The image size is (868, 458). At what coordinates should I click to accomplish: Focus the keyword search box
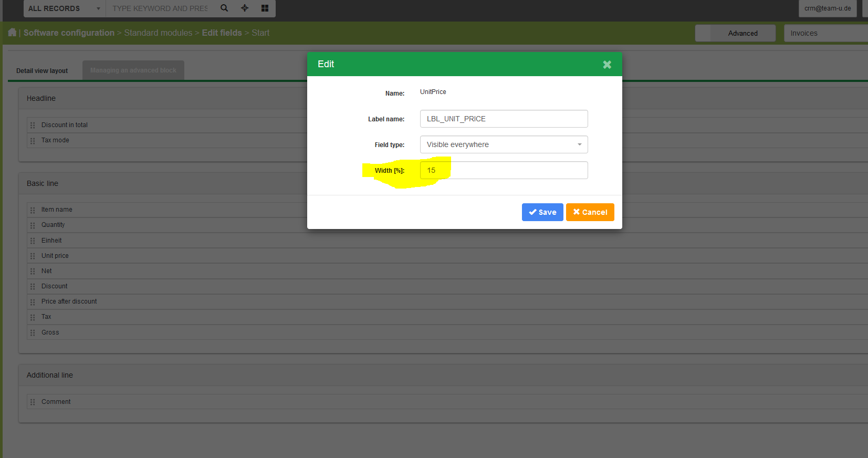(x=160, y=8)
